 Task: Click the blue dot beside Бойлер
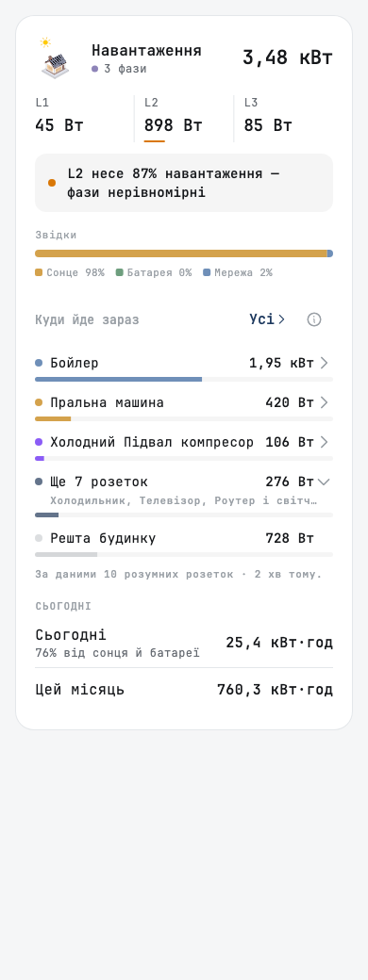pos(39,363)
